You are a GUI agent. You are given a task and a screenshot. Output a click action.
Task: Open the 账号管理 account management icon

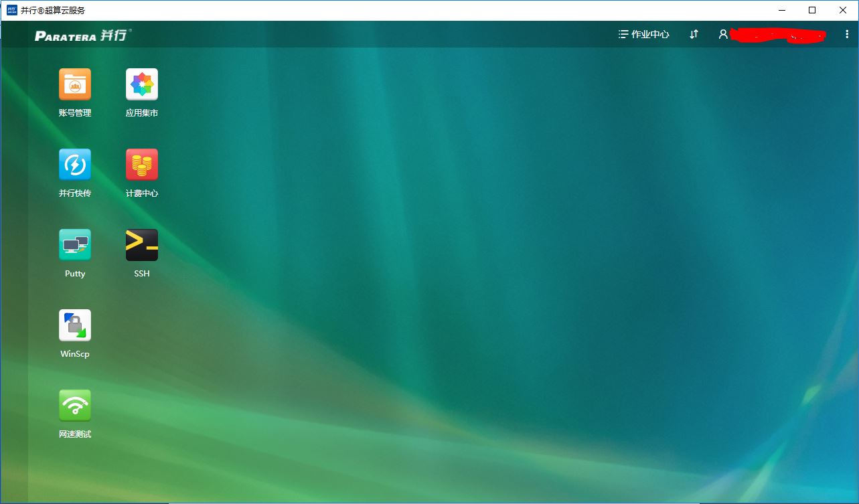(75, 85)
